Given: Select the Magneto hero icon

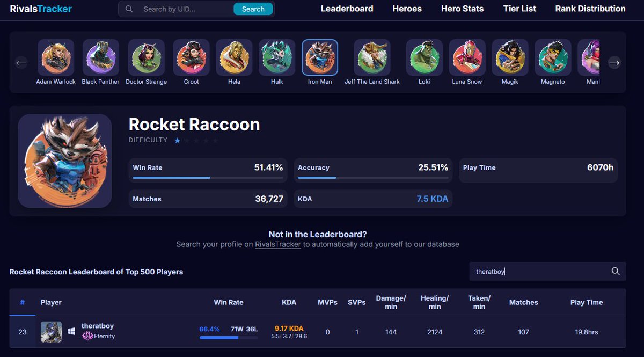Looking at the screenshot, I should (x=553, y=57).
